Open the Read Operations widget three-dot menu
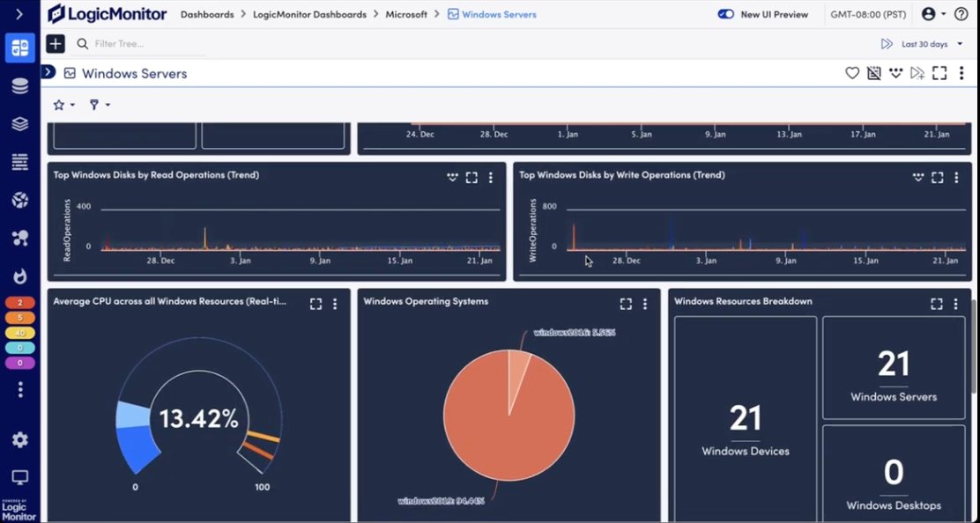This screenshot has height=523, width=980. [491, 177]
